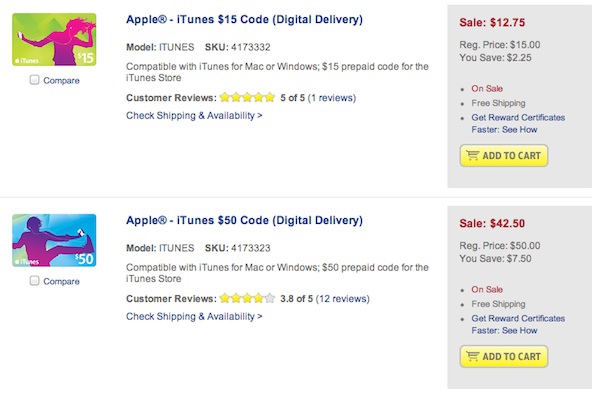
Task: Check Shipping & Availability for $15 code
Action: point(194,116)
